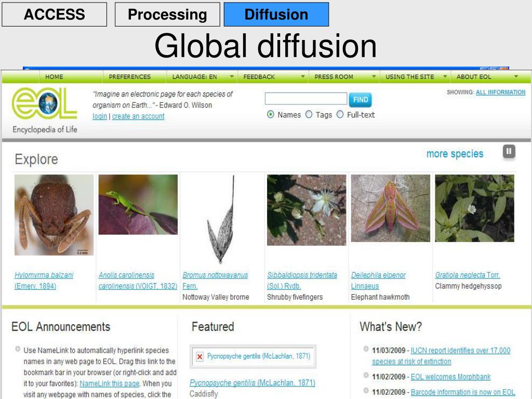The height and width of the screenshot is (399, 532).
Task: Open the Anolis carolinensis lizard thumbnail
Action: tap(138, 205)
